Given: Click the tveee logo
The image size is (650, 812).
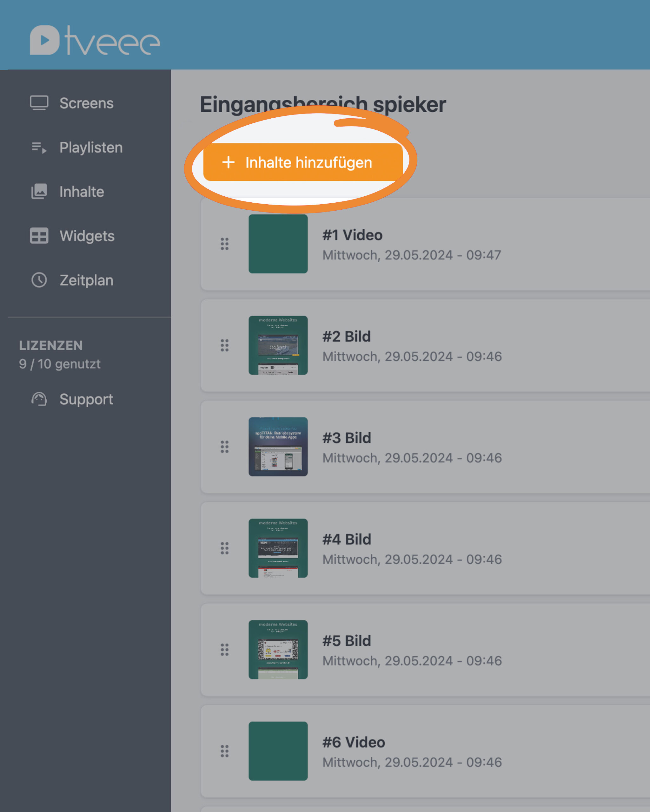Looking at the screenshot, I should pyautogui.click(x=95, y=40).
